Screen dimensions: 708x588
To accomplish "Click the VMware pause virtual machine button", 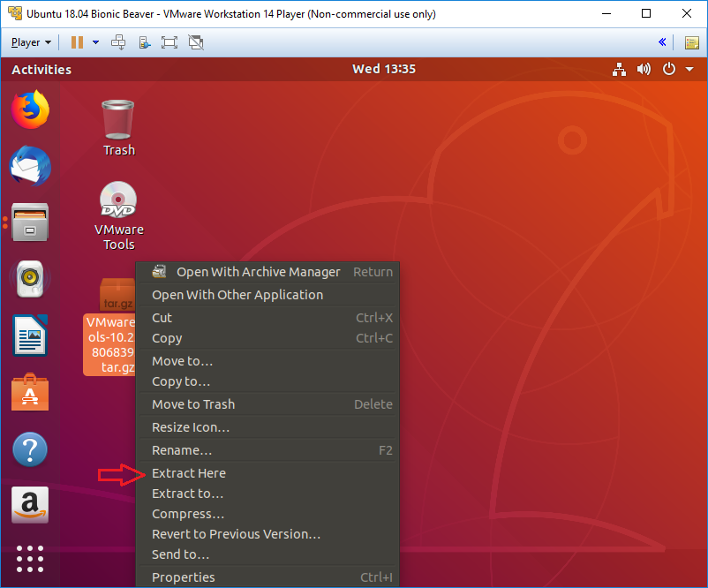I will pos(77,42).
